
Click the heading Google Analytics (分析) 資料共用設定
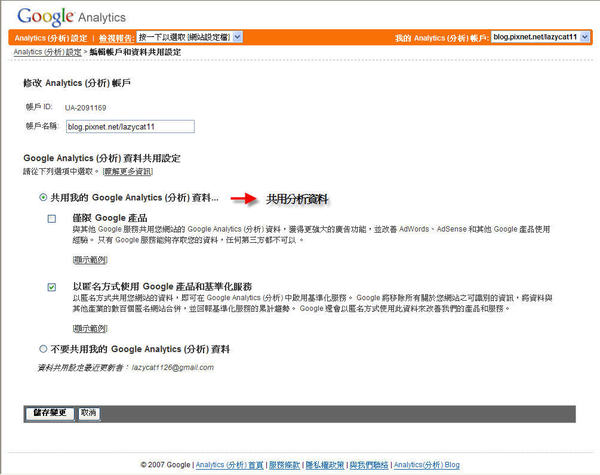(x=102, y=158)
